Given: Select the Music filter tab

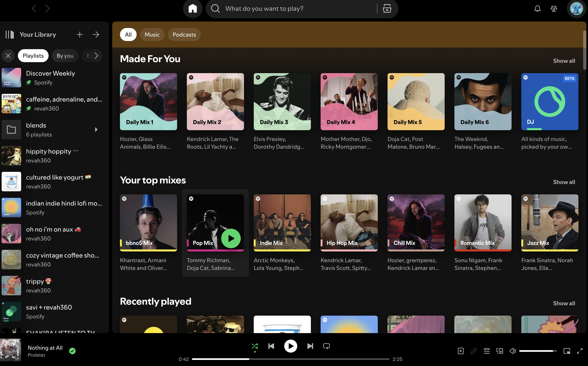Looking at the screenshot, I should click(x=152, y=35).
